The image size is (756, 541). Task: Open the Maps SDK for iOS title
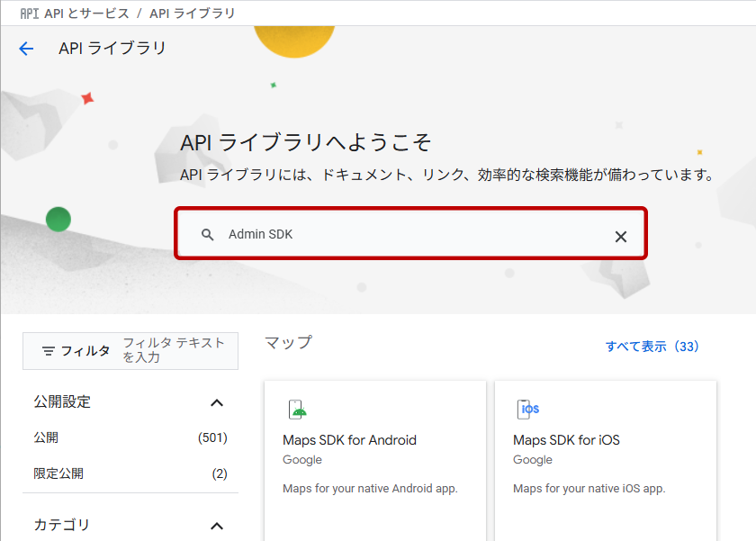click(x=566, y=440)
